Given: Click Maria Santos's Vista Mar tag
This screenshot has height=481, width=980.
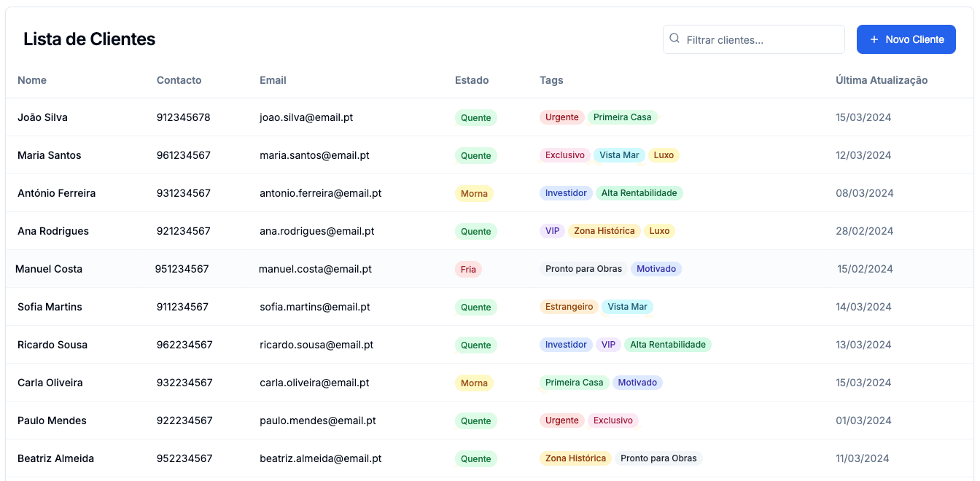Looking at the screenshot, I should point(619,155).
